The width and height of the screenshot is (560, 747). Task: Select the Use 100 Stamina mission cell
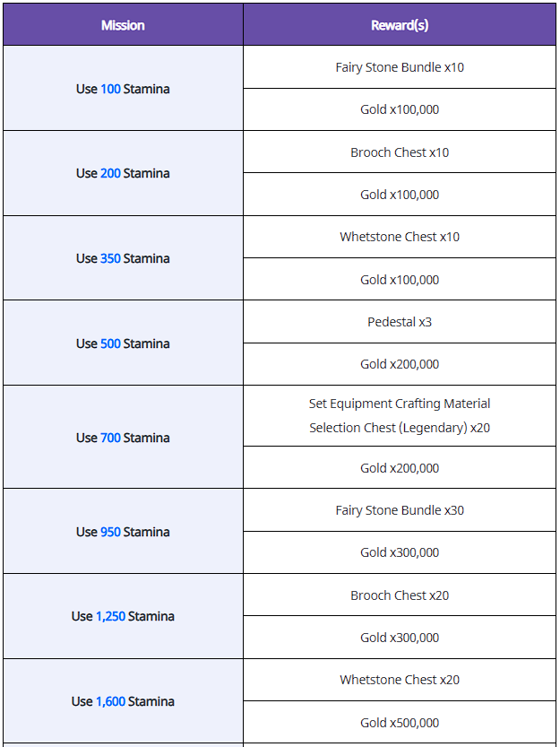point(123,88)
